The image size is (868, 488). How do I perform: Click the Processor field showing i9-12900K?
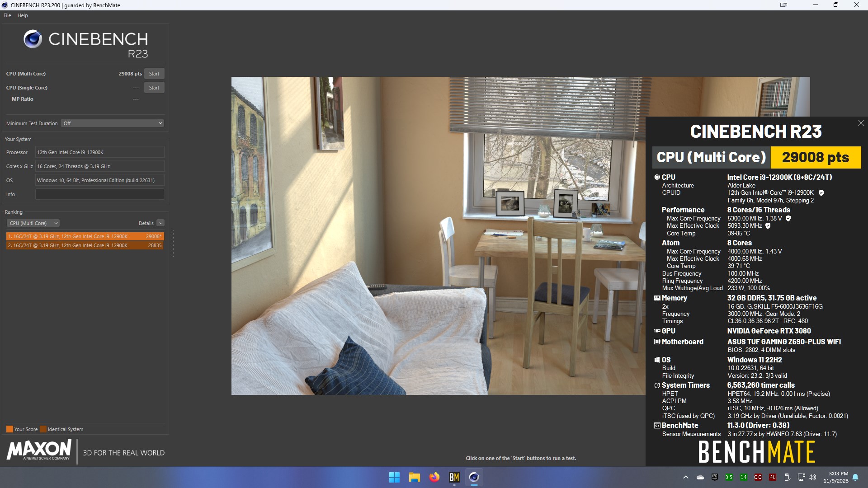(x=100, y=152)
